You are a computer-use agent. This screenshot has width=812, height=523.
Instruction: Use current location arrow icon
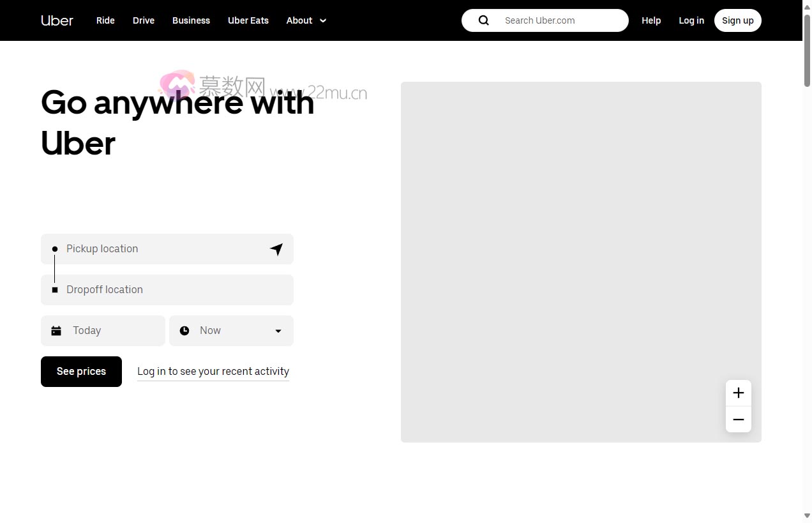point(276,249)
